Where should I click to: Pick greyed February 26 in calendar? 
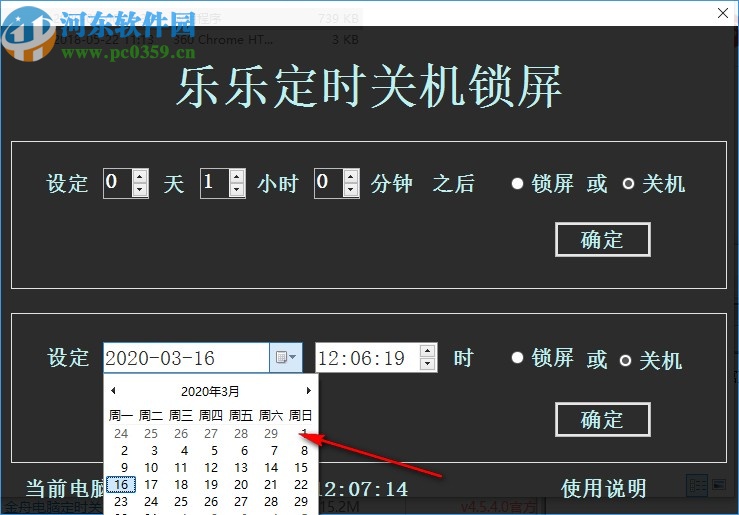tap(181, 433)
